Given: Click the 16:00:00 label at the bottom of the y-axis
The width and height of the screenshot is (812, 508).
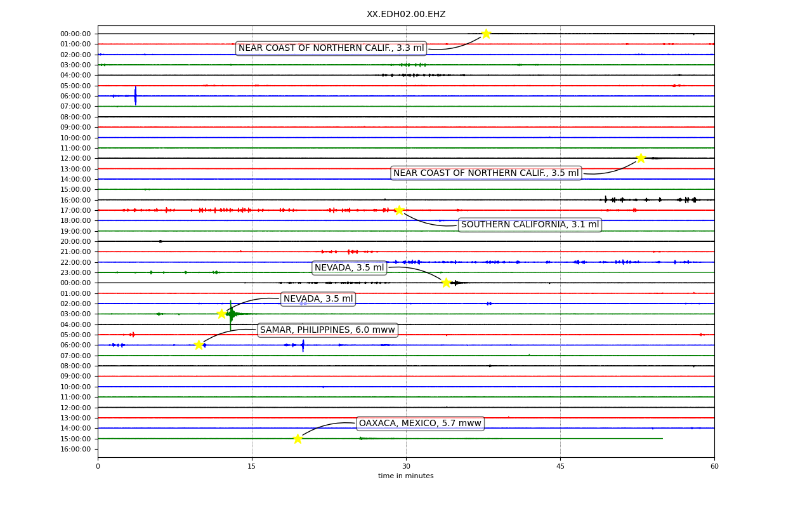Looking at the screenshot, I should [75, 450].
